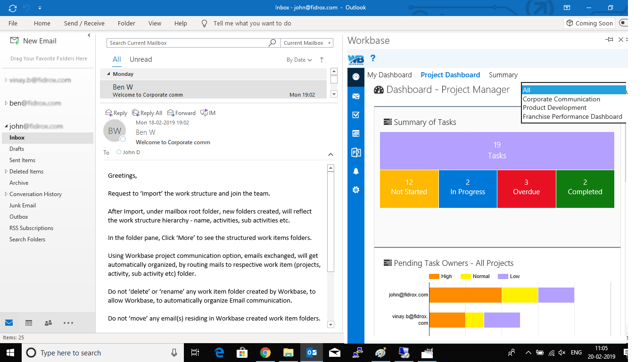The image size is (644, 362).
Task: Click the New Email button
Action: point(33,41)
